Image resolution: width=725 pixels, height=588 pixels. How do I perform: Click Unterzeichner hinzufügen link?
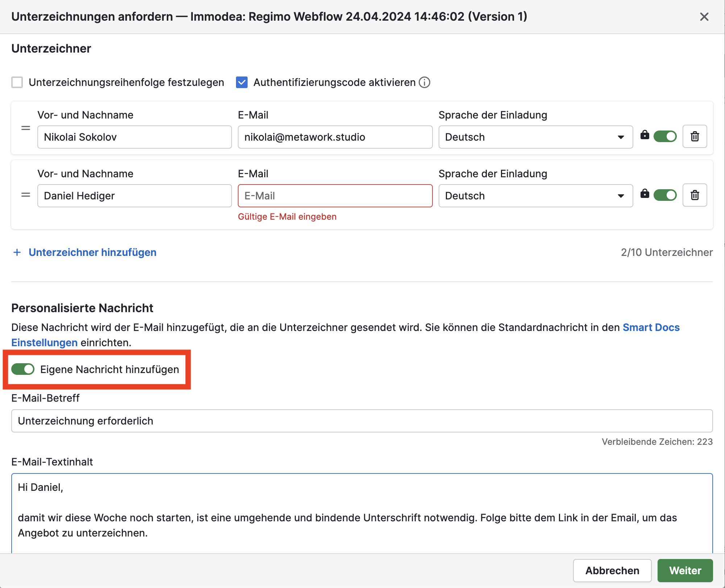pyautogui.click(x=92, y=252)
